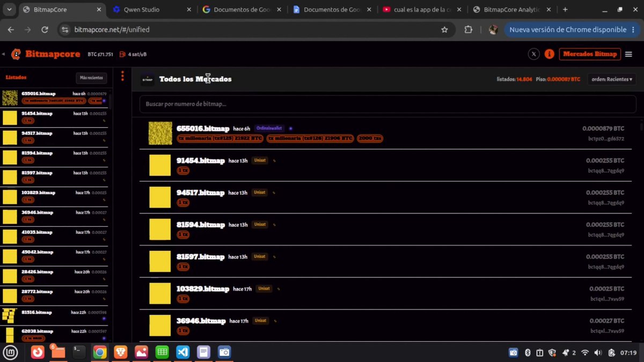Select 103829.bitmap in the Listados sidebar
Image resolution: width=644 pixels, height=362 pixels.
click(x=56, y=196)
